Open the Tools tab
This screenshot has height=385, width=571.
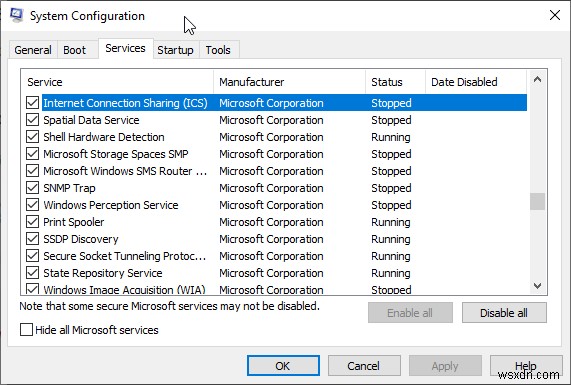(218, 50)
